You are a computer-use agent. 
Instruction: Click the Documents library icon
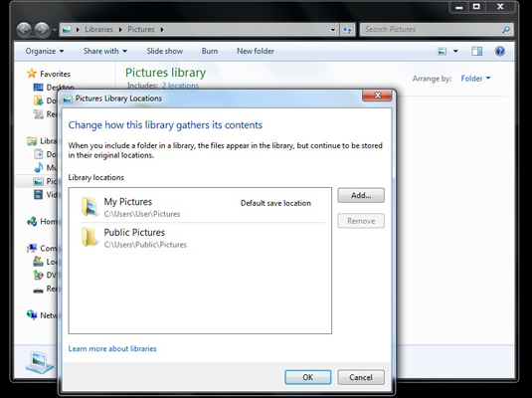(38, 154)
